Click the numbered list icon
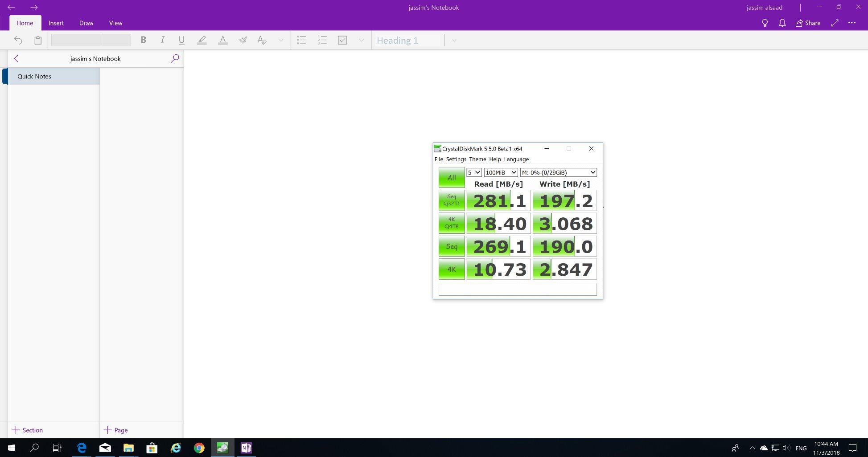868x457 pixels. (x=322, y=40)
